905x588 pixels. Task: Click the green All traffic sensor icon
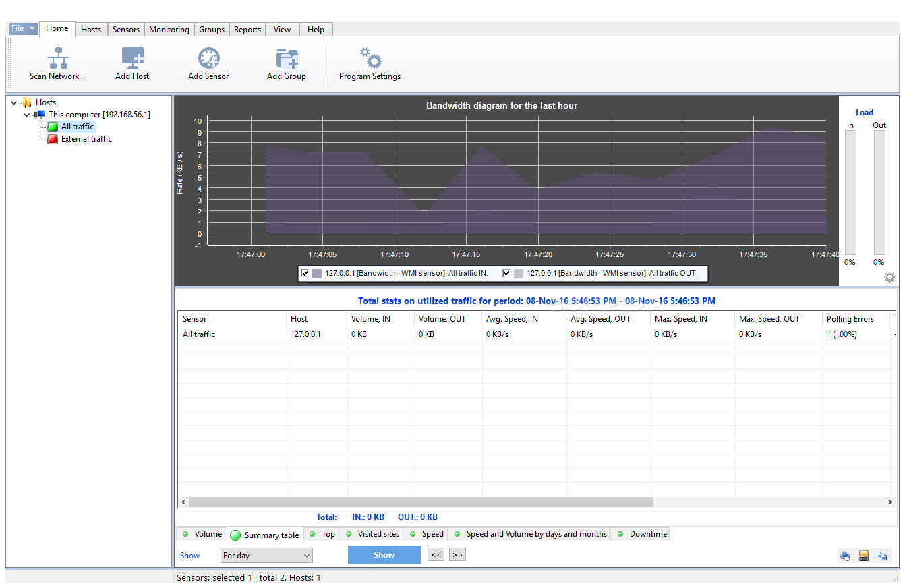pyautogui.click(x=53, y=127)
